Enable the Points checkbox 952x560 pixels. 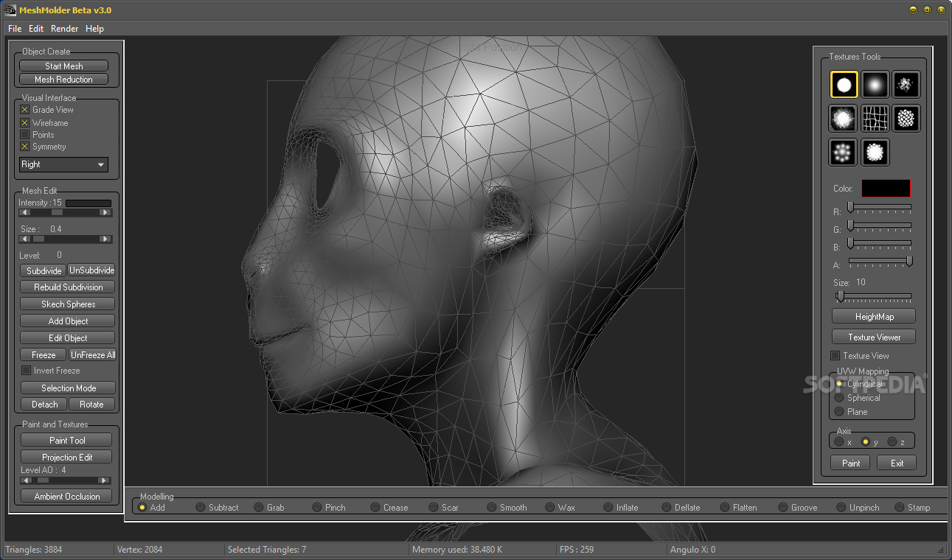click(24, 135)
